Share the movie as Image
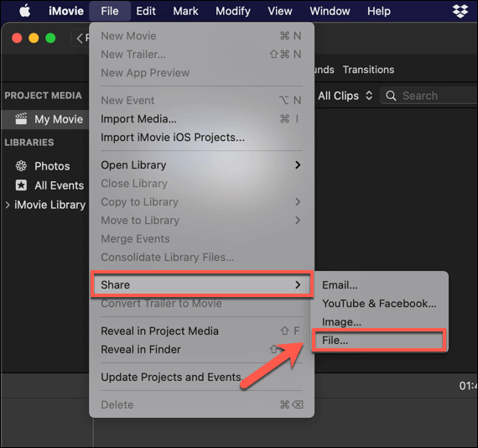The width and height of the screenshot is (478, 448). point(380,322)
